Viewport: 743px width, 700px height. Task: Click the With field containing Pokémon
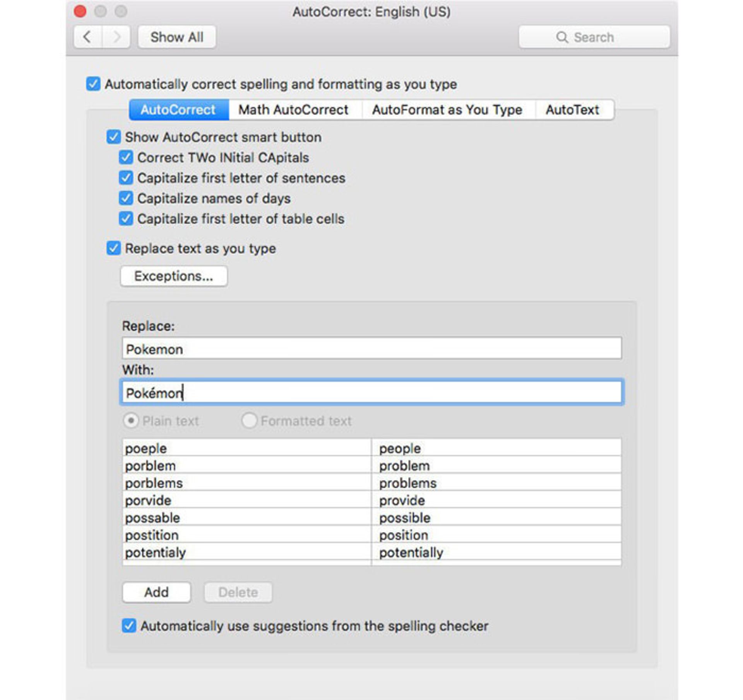point(371,393)
